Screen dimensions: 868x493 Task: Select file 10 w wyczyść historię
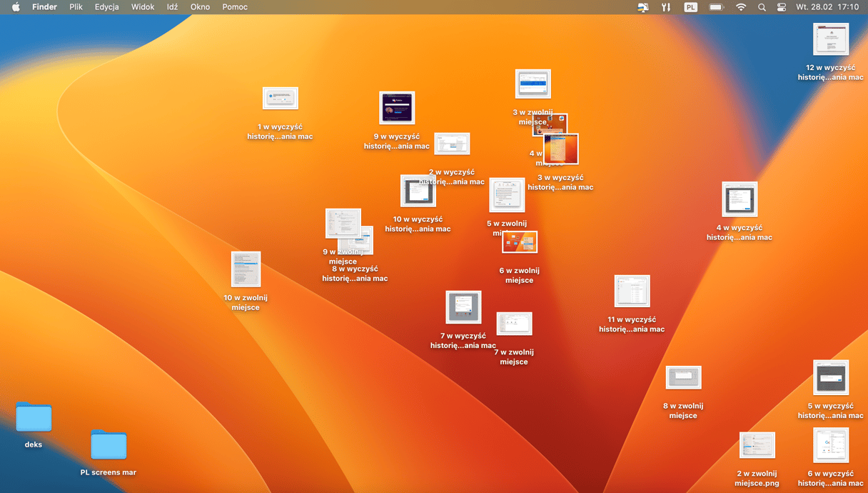click(x=418, y=191)
